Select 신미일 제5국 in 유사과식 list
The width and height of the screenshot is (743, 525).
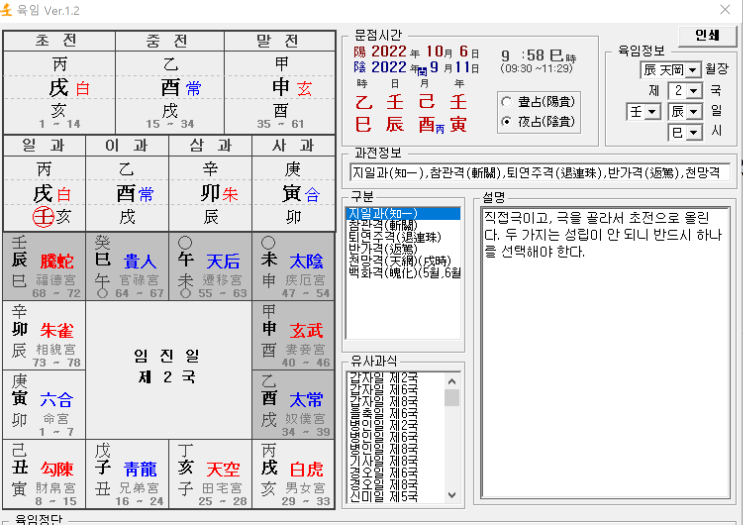pyautogui.click(x=384, y=497)
